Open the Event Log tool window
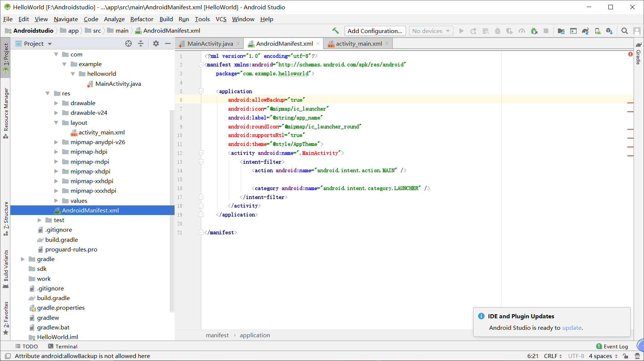The height and width of the screenshot is (361, 644). coord(612,346)
